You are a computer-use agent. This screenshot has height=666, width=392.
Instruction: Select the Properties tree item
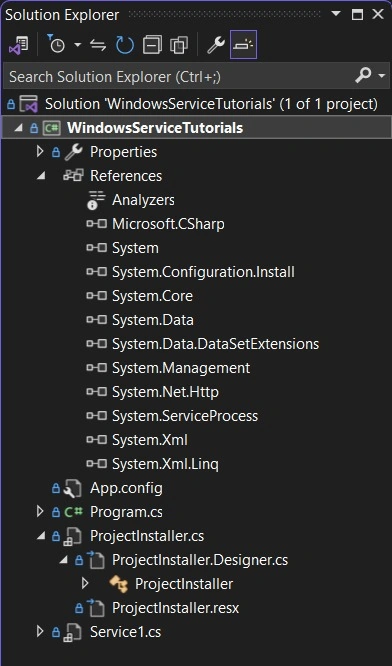pyautogui.click(x=123, y=152)
